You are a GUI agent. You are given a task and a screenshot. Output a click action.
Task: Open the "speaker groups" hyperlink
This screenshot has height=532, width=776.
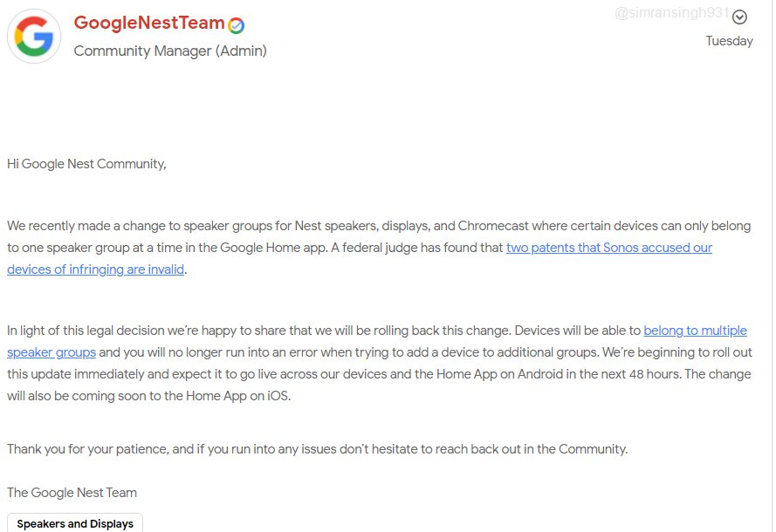pyautogui.click(x=52, y=352)
